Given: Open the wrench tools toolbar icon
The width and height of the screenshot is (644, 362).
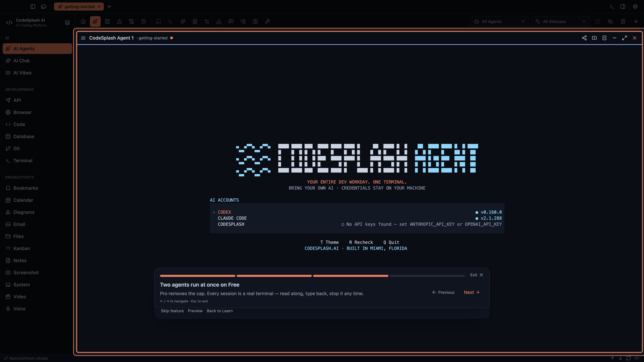Looking at the screenshot, I should [267, 21].
